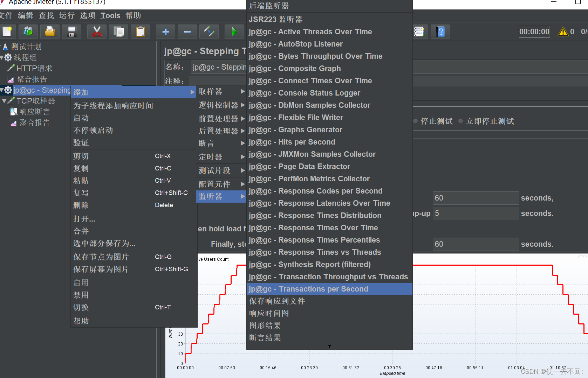
Task: Select the 聚合报告 under 线程组
Action: 32,79
